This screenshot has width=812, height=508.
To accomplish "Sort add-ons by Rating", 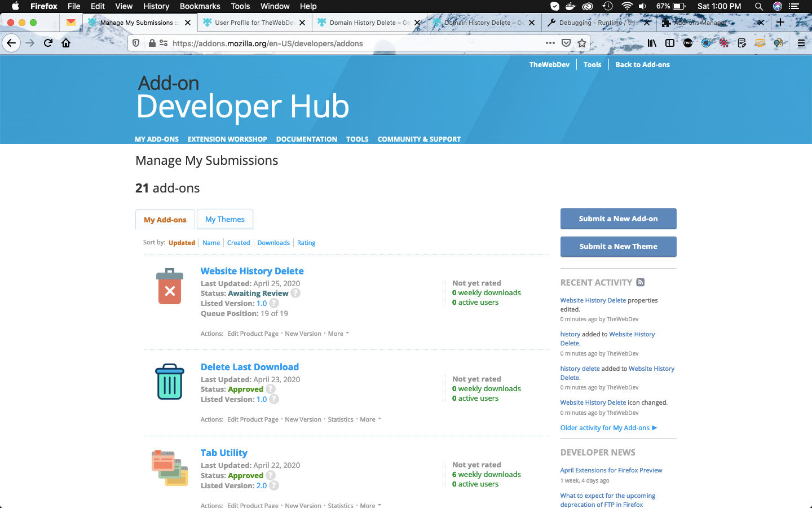I will [x=306, y=243].
